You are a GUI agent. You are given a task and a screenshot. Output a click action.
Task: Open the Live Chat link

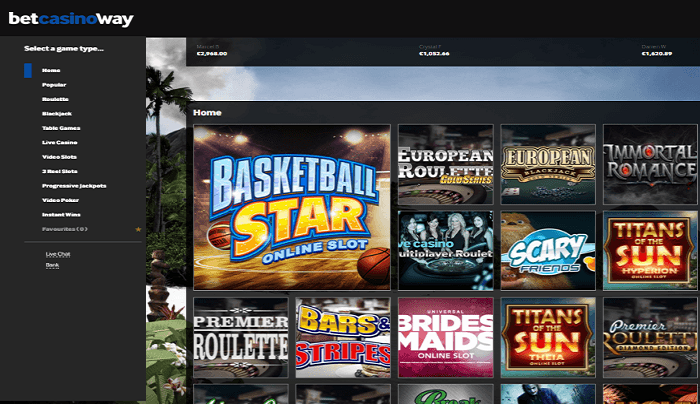point(58,254)
